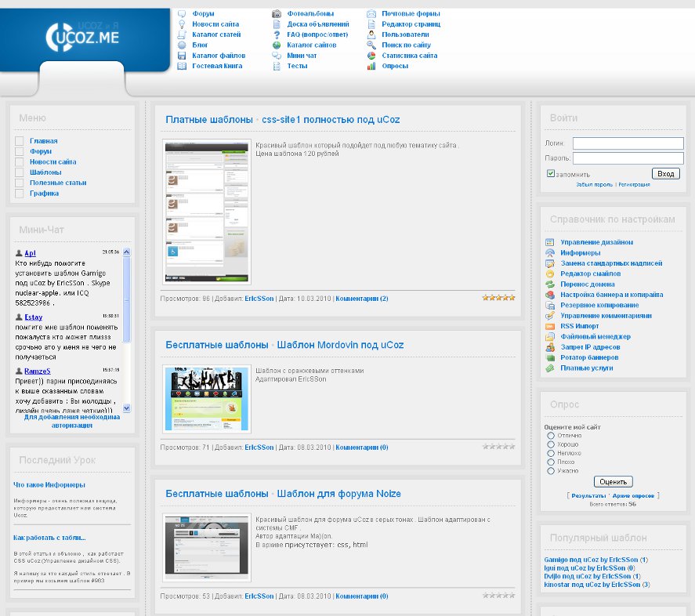695x616 pixels.
Task: Select the Плохо poll option
Action: point(551,462)
